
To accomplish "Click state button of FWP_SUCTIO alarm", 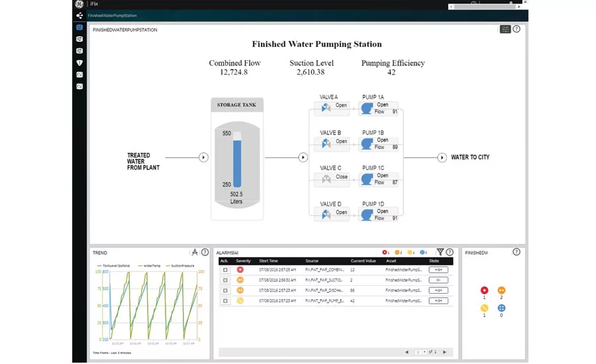I will coord(438,280).
